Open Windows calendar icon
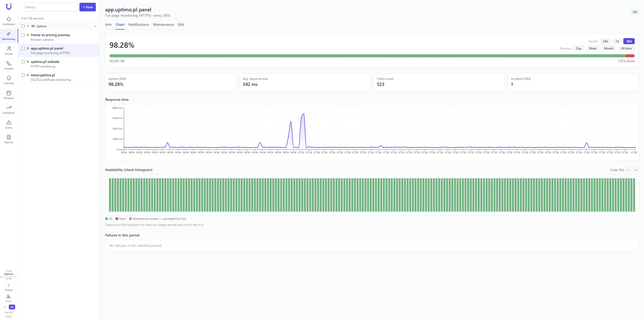Image resolution: width=644 pixels, height=320 pixels. 9,93
